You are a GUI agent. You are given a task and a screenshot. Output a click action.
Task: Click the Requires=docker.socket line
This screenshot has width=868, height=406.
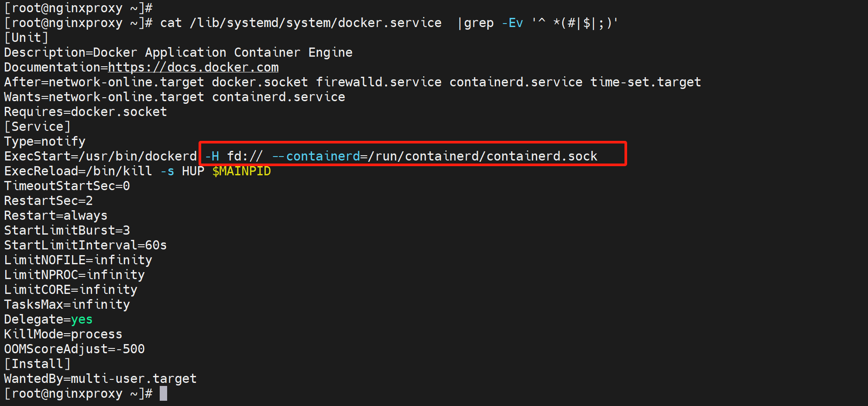click(x=86, y=112)
